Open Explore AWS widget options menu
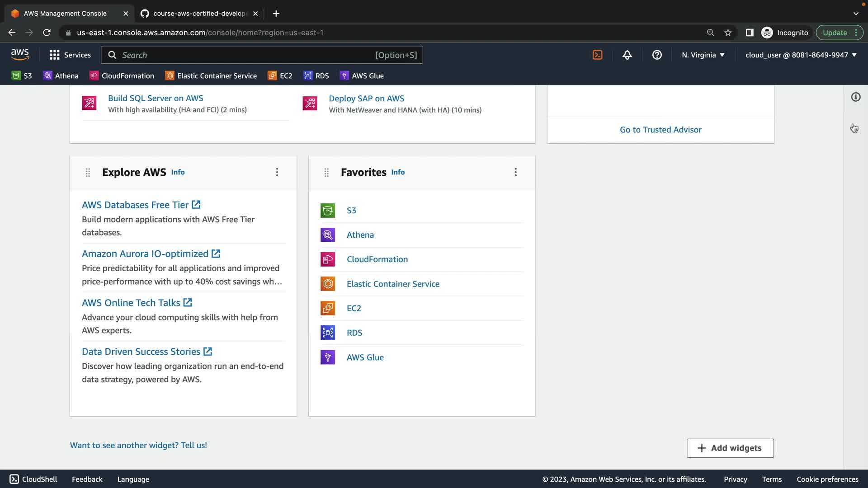Image resolution: width=868 pixels, height=488 pixels. pyautogui.click(x=277, y=172)
